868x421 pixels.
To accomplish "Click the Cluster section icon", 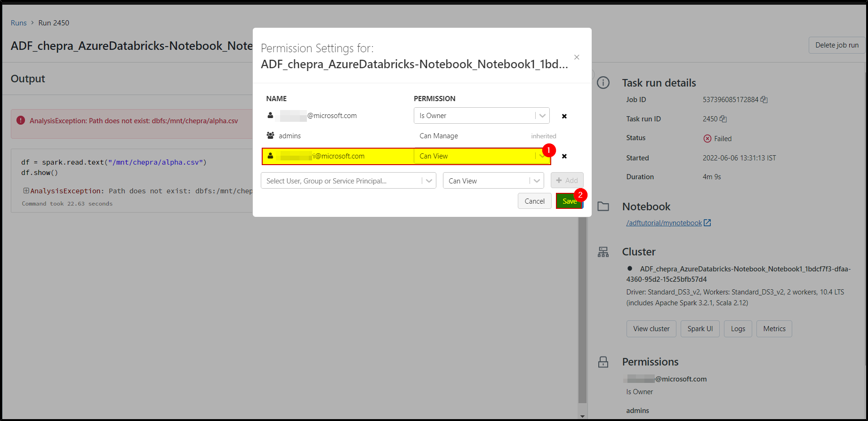I will [603, 252].
